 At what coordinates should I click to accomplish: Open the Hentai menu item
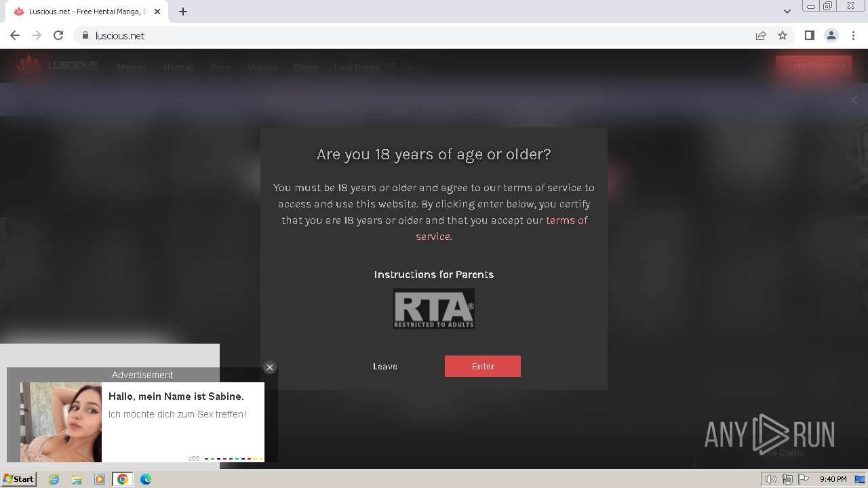pos(178,67)
